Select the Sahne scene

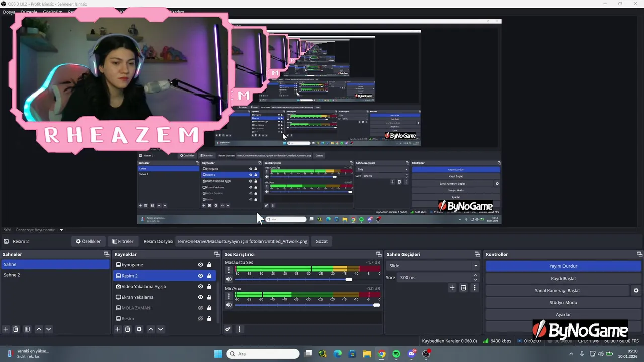point(55,264)
